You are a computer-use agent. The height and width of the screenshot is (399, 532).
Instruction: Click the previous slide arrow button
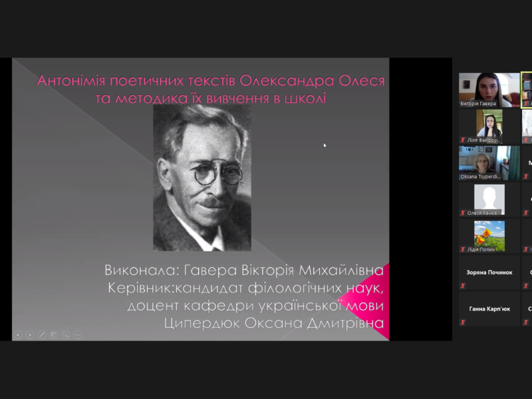[18, 334]
